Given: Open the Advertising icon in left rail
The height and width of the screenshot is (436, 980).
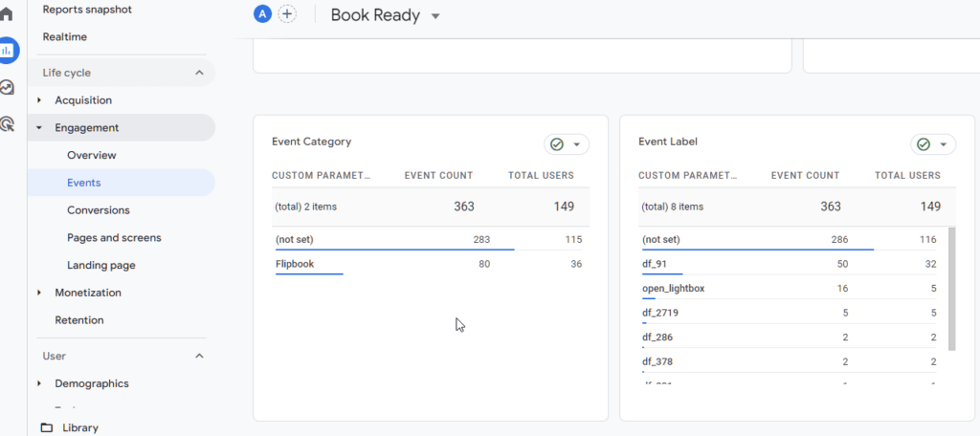Looking at the screenshot, I should point(8,123).
